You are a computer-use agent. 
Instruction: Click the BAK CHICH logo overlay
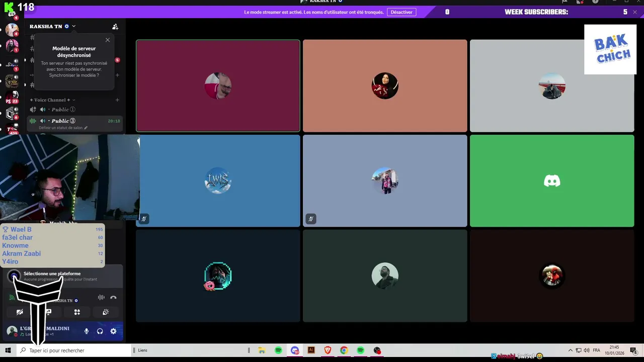(610, 50)
